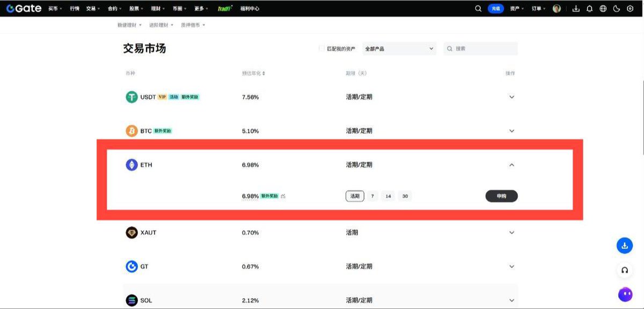Click the blue floating download button
Viewport: 644px width, 309px height.
[625, 246]
